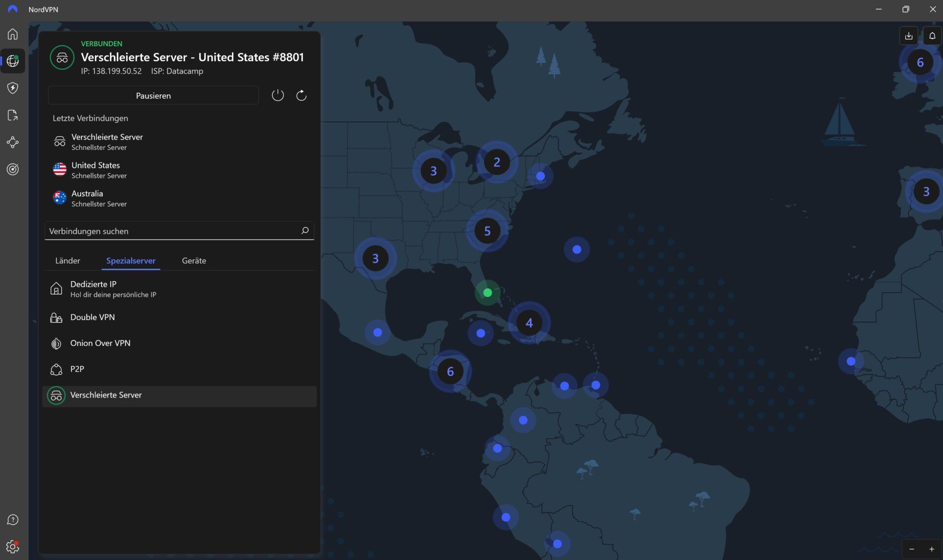The image size is (943, 560).
Task: Select Dedizierte IP row
Action: (x=179, y=289)
